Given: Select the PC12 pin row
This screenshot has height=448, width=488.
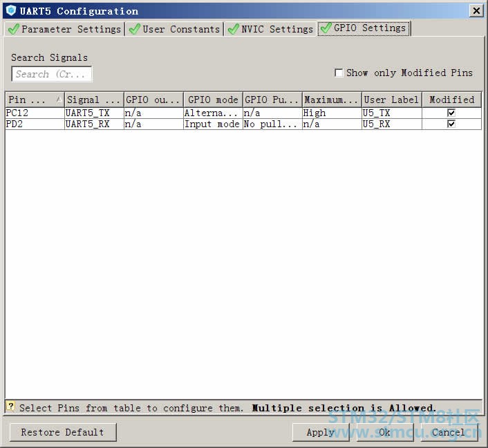Looking at the screenshot, I should click(x=243, y=113).
